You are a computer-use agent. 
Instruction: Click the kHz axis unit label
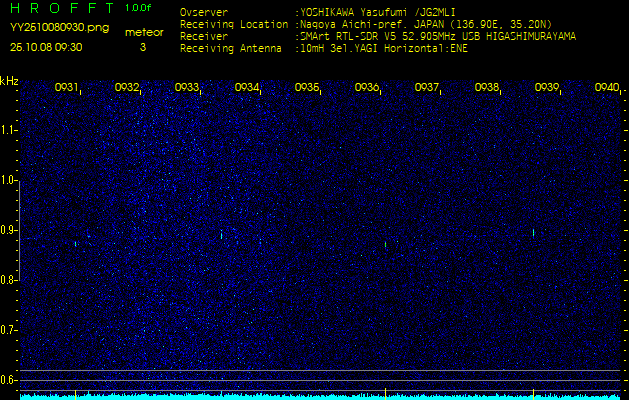coord(9,81)
